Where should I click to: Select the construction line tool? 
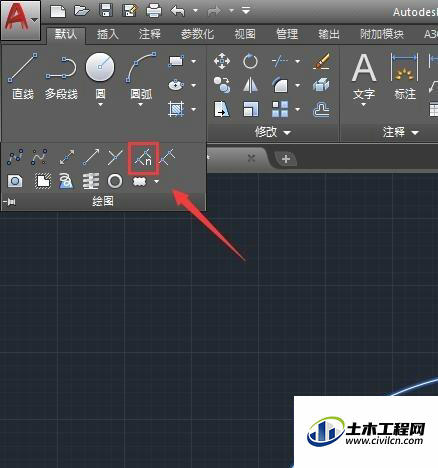(x=67, y=157)
